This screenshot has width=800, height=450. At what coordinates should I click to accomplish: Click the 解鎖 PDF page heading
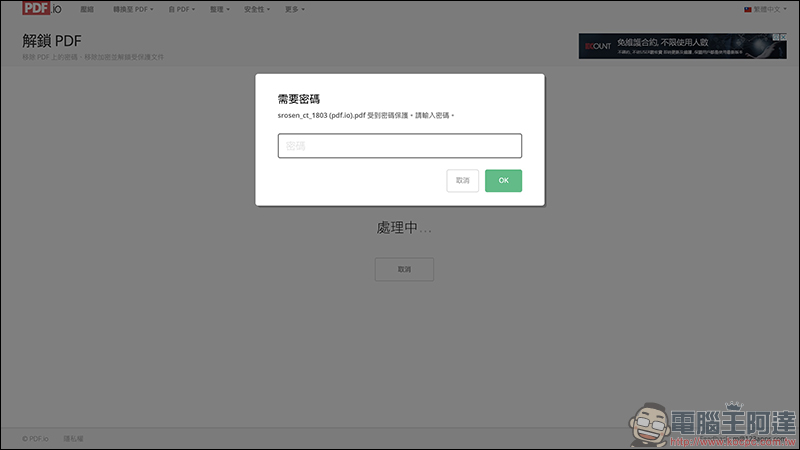coord(51,41)
